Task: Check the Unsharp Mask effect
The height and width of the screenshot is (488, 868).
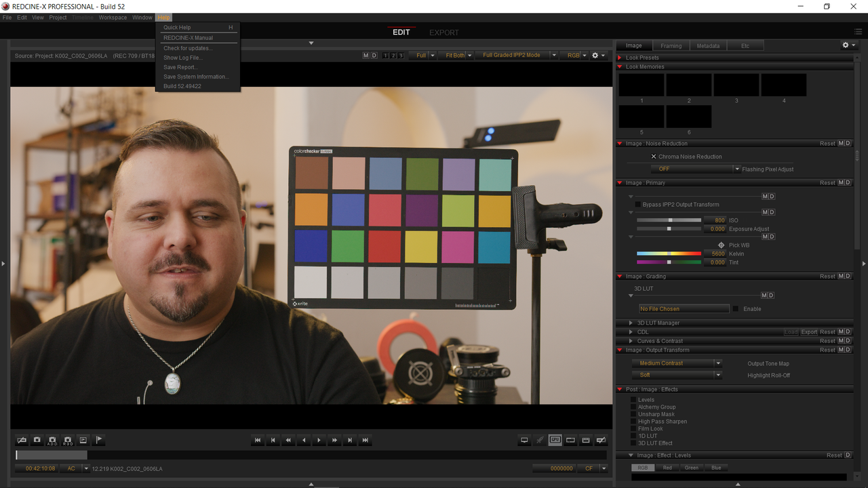Action: pos(633,414)
